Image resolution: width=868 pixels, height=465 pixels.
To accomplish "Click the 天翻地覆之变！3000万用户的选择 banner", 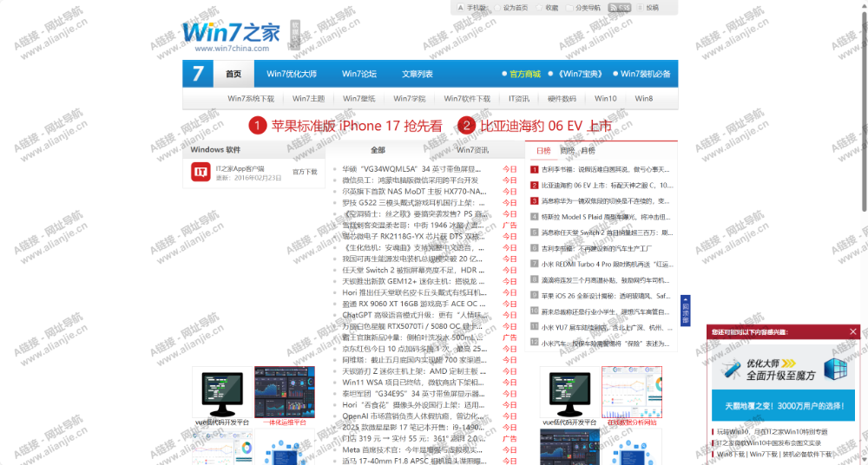I will click(x=783, y=406).
